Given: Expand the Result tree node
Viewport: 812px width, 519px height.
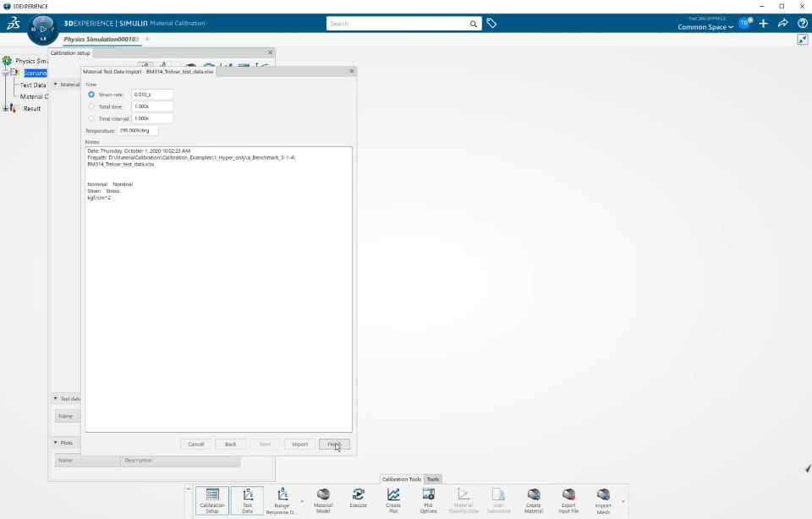Looking at the screenshot, I should click(5, 109).
